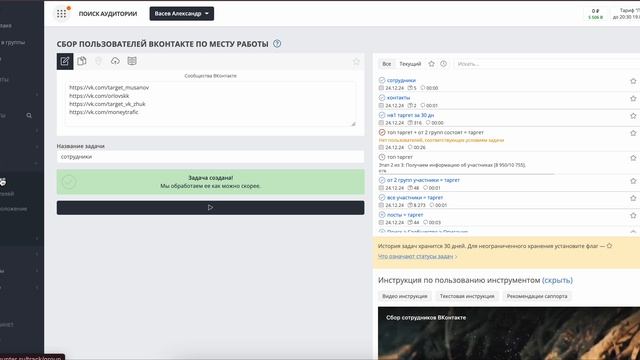Viewport: 640px width, 360px height.
Task: Open the 'Рекомендации саппорта' tab
Action: [x=537, y=296]
